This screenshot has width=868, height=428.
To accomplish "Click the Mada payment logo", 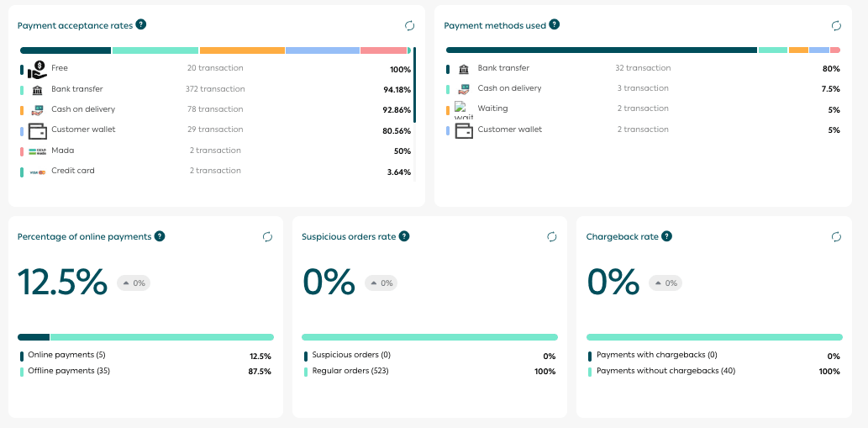I will pyautogui.click(x=37, y=151).
